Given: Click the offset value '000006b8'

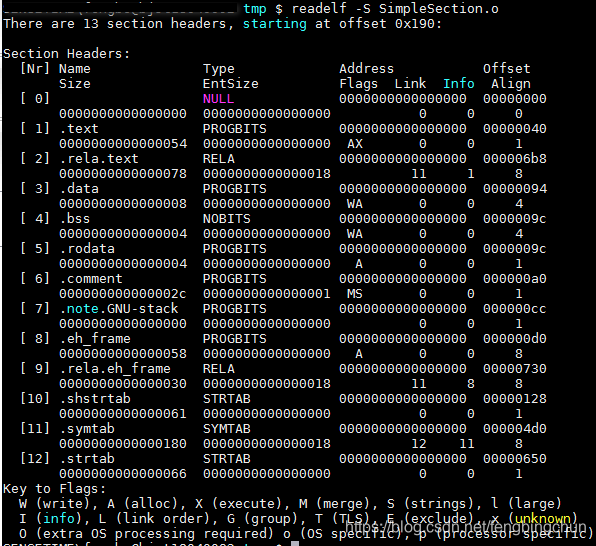Looking at the screenshot, I should tap(515, 159).
